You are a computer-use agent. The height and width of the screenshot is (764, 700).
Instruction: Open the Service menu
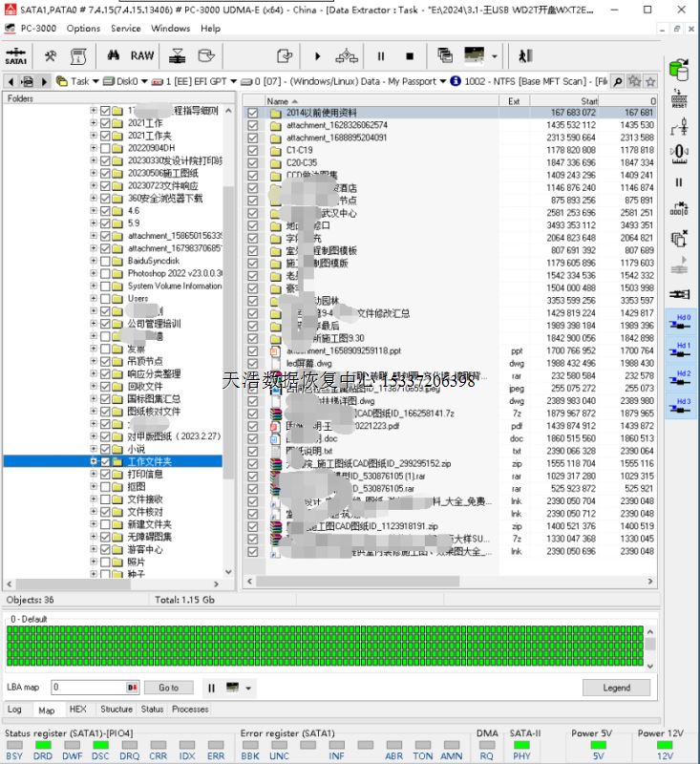click(x=125, y=29)
